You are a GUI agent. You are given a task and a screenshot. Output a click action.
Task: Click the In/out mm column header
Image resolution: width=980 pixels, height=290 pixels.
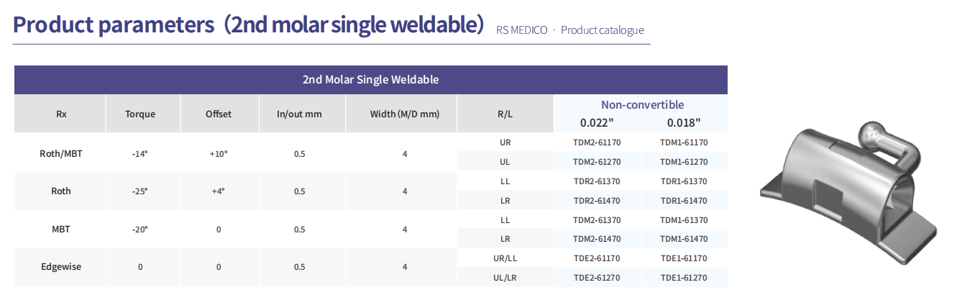300,114
